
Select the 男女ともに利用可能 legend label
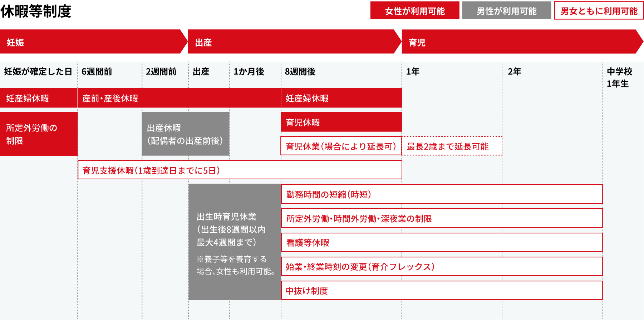click(x=599, y=11)
